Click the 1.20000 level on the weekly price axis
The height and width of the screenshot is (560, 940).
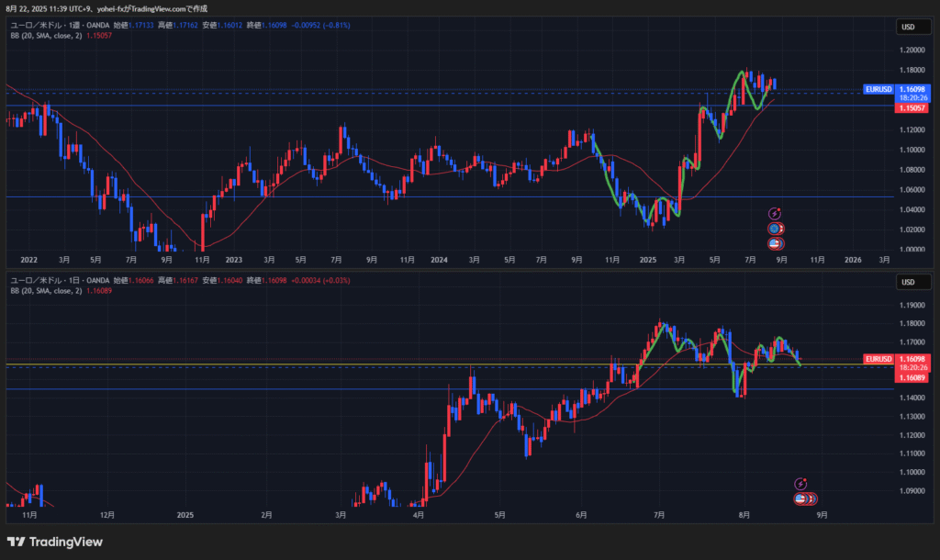pyautogui.click(x=912, y=50)
